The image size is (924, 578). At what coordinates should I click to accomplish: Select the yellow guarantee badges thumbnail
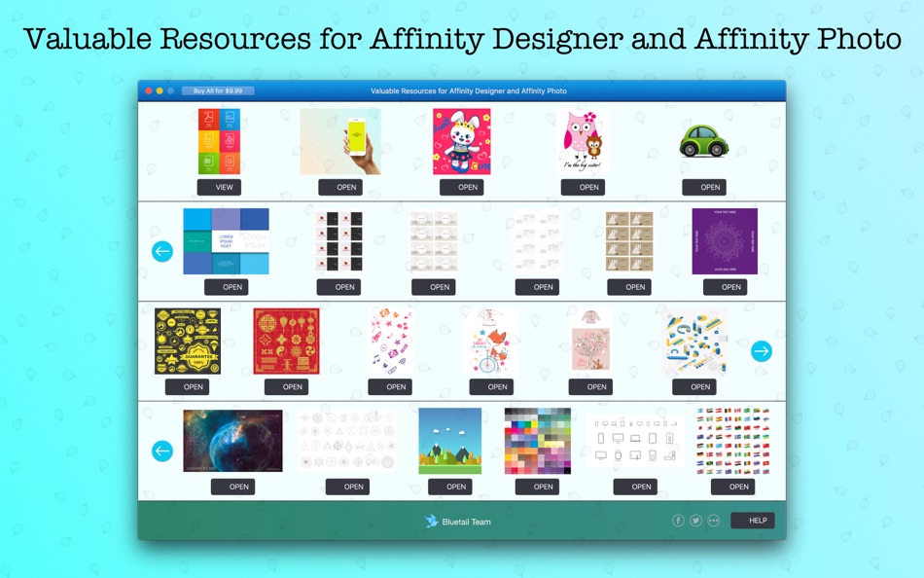pyautogui.click(x=188, y=341)
